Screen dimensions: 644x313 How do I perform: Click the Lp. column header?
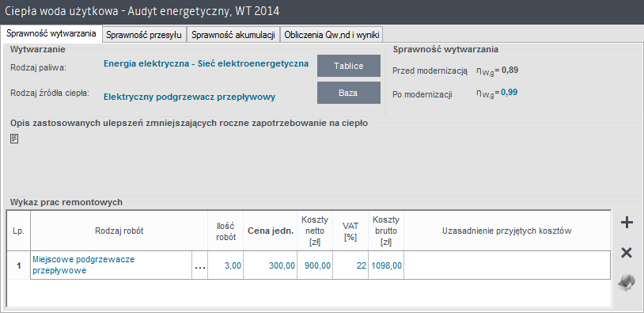point(18,231)
